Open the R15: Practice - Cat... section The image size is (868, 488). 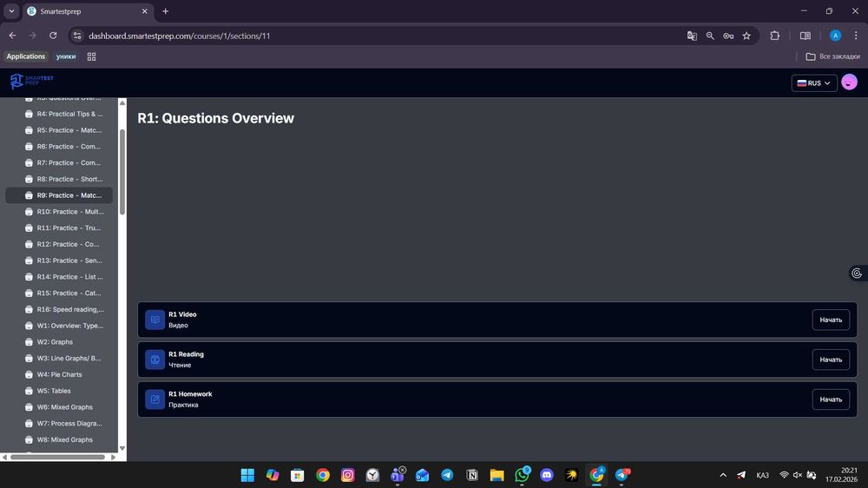(x=59, y=293)
